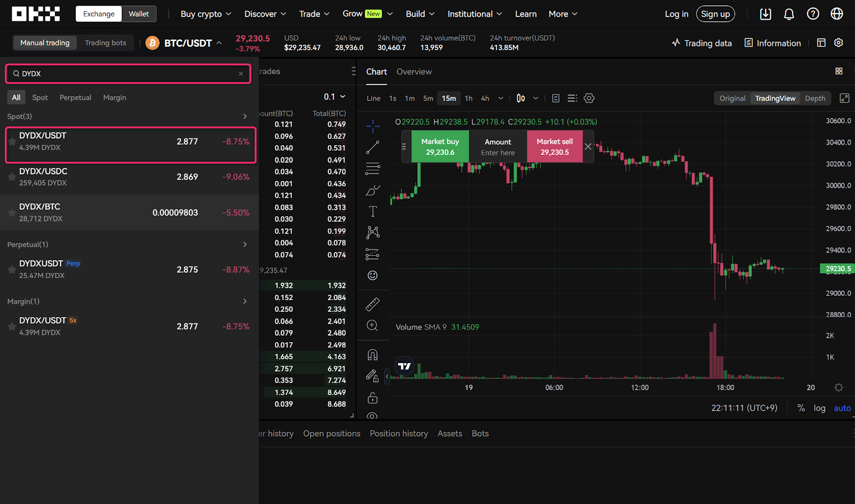Open TradingView chart properties gear near time axis
The height and width of the screenshot is (504, 855).
coord(838,388)
